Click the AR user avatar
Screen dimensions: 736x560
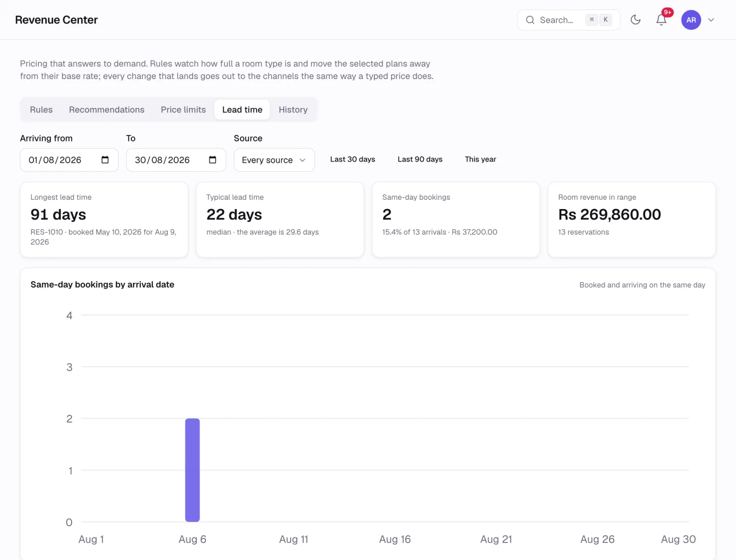tap(691, 20)
